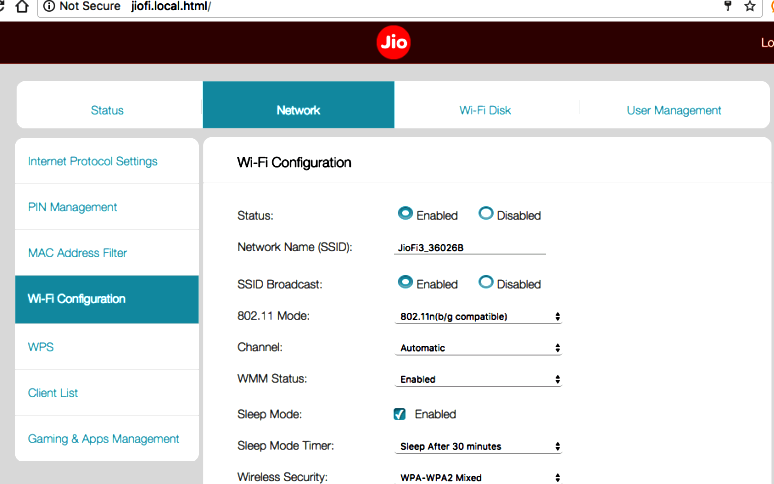Screen dimensions: 774x484
Task: Open Internet Protocol Settings
Action: (107, 161)
